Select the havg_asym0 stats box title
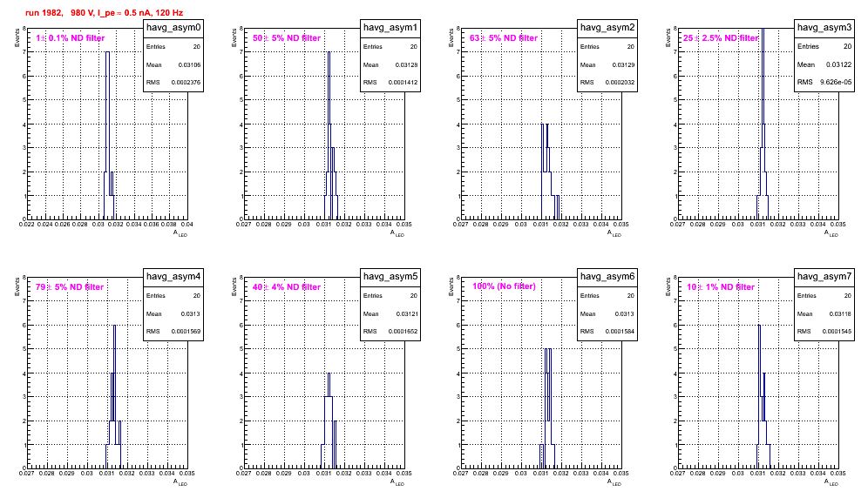This screenshot has width=868, height=498. [173, 28]
